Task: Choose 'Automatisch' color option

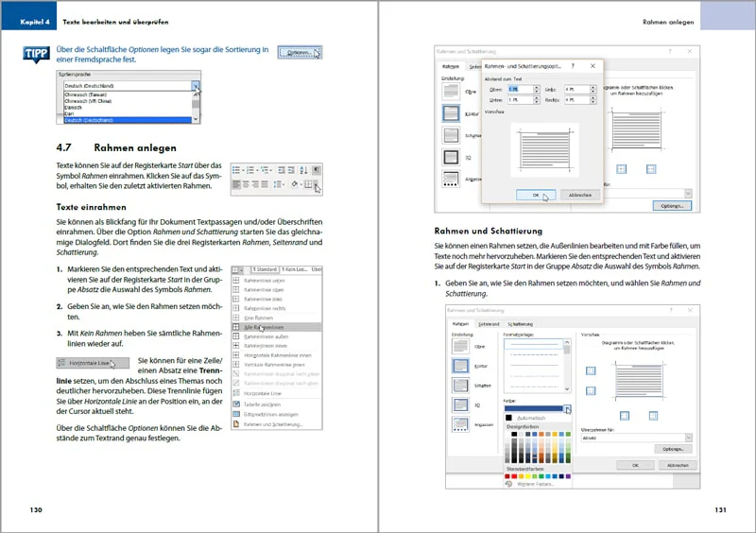Action: [x=538, y=418]
